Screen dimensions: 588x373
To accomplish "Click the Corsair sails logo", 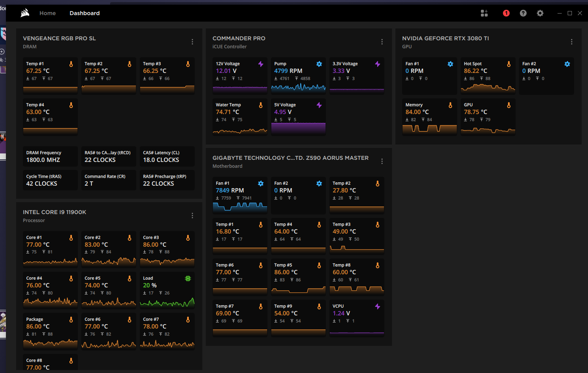I will (24, 13).
